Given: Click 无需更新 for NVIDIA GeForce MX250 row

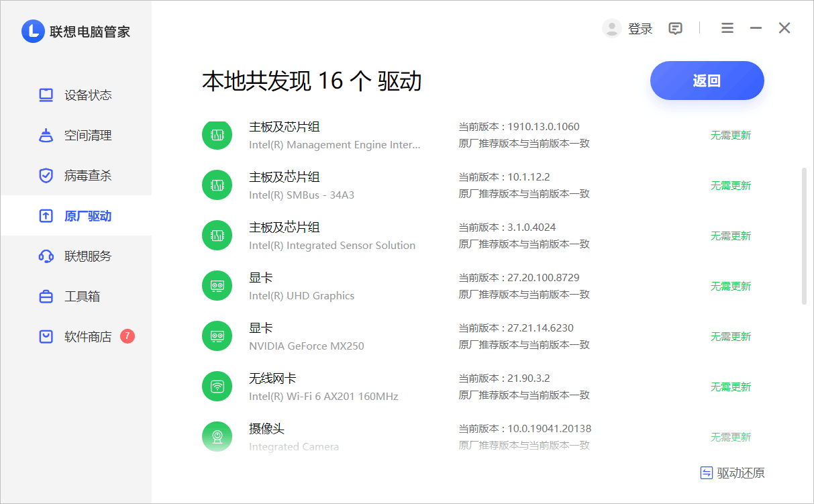Looking at the screenshot, I should 731,336.
